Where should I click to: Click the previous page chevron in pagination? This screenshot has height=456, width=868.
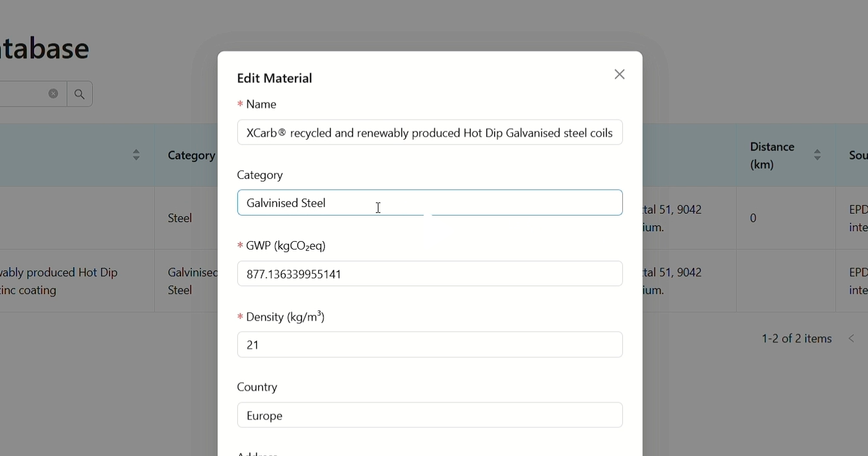coord(852,338)
